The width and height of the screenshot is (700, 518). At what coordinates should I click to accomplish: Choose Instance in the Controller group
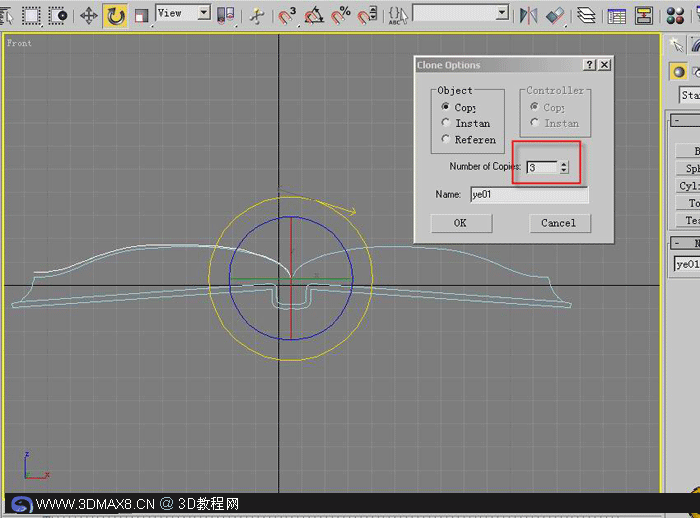pos(534,123)
